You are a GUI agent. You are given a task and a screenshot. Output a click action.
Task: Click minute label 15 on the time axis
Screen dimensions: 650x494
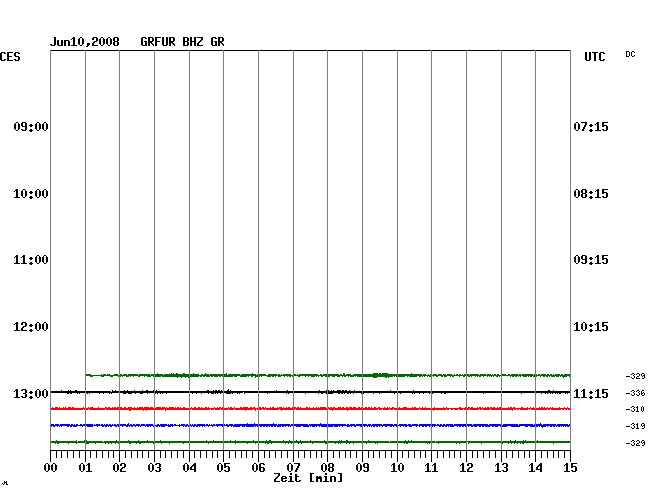pyautogui.click(x=570, y=468)
